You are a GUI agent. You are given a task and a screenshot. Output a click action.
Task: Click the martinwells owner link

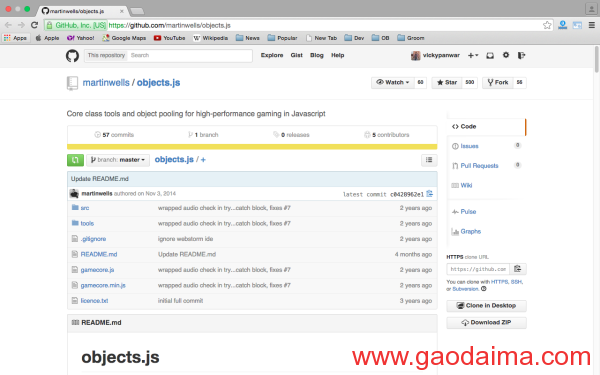[x=106, y=83]
